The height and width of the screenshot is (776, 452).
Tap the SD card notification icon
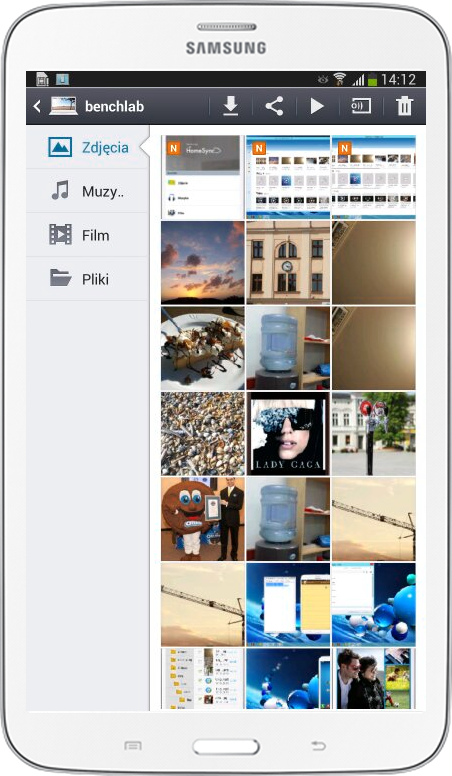point(42,79)
